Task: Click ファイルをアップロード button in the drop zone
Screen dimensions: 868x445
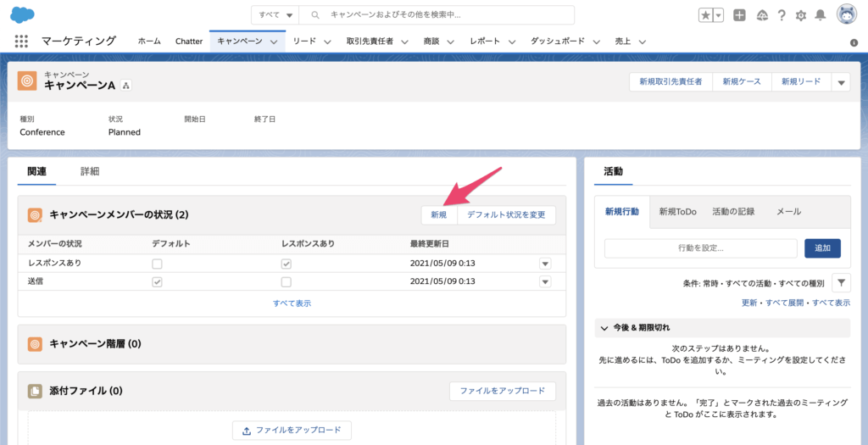Action: click(292, 430)
